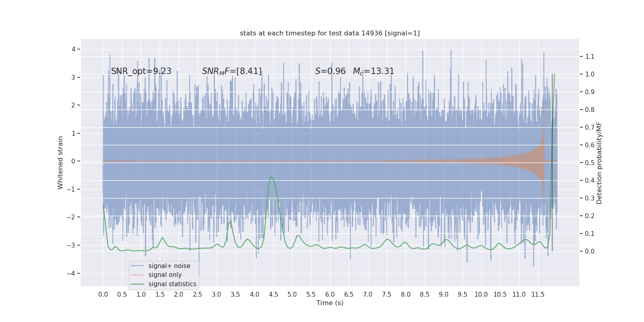This screenshot has width=644, height=322.
Task: Click the green line swatch in legend
Action: (x=138, y=284)
